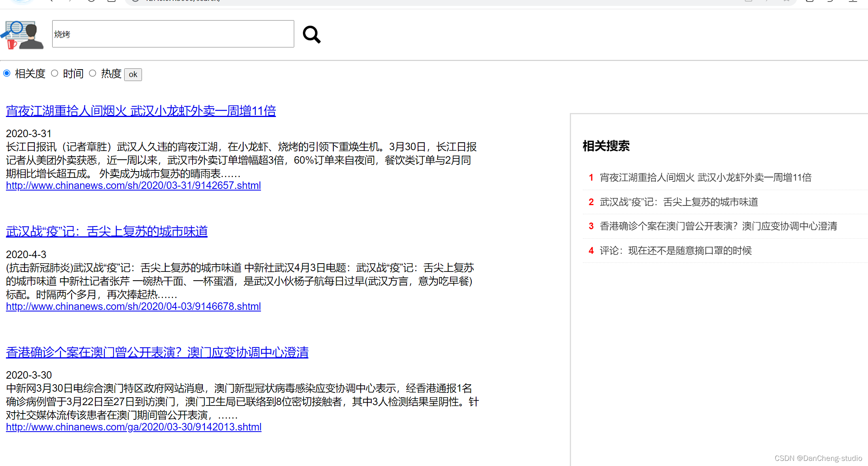This screenshot has height=466, width=868.
Task: Open related search item 3 about 澳门应变协调中心
Action: coord(718,226)
